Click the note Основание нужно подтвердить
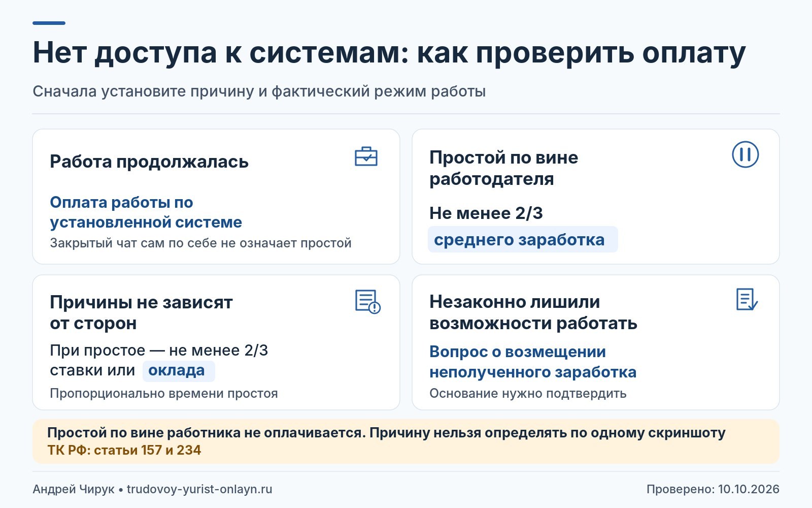Screen dimensions: 812x508 pos(528,394)
